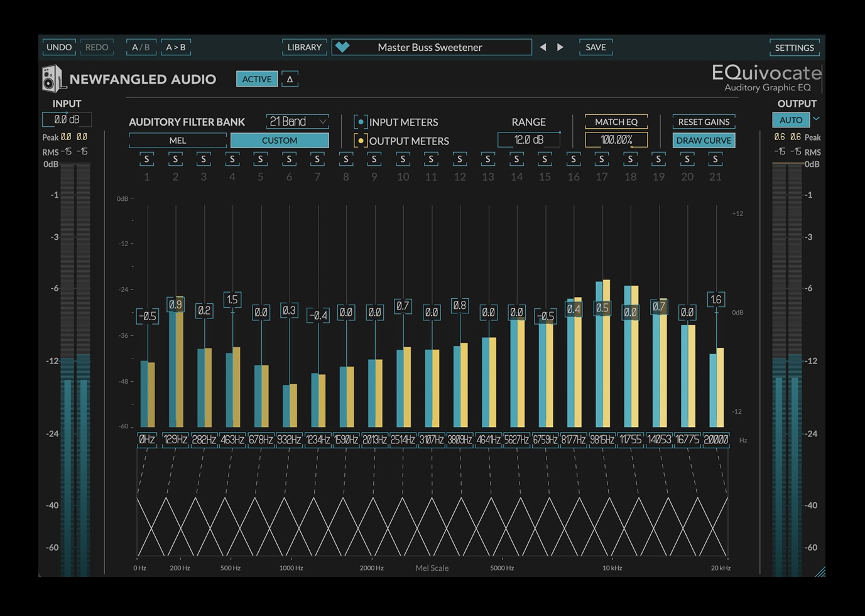Screen dimensions: 865x616
Task: Click band 10 gain handle 0.7
Action: pos(403,306)
